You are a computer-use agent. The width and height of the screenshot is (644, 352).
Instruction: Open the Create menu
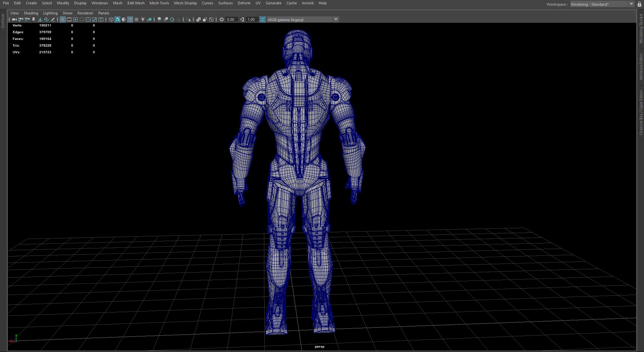pyautogui.click(x=31, y=3)
